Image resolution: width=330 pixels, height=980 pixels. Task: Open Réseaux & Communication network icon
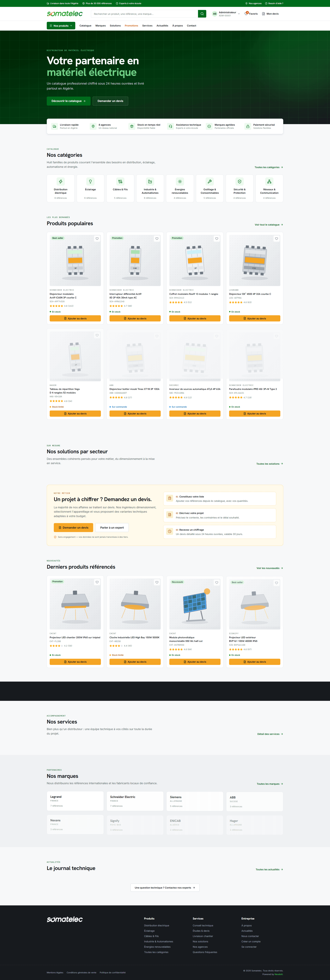coord(269,182)
